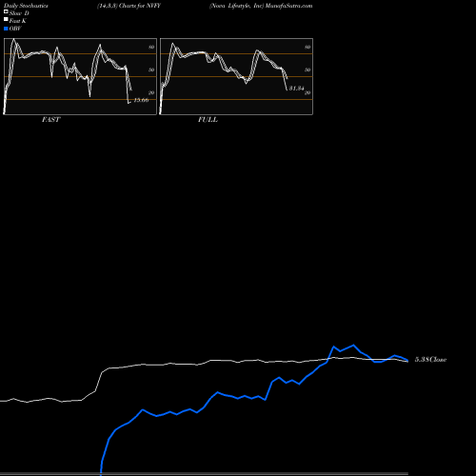This screenshot has width=476, height=476.
Task: Click the blue OBV line peak
Action: point(353,345)
